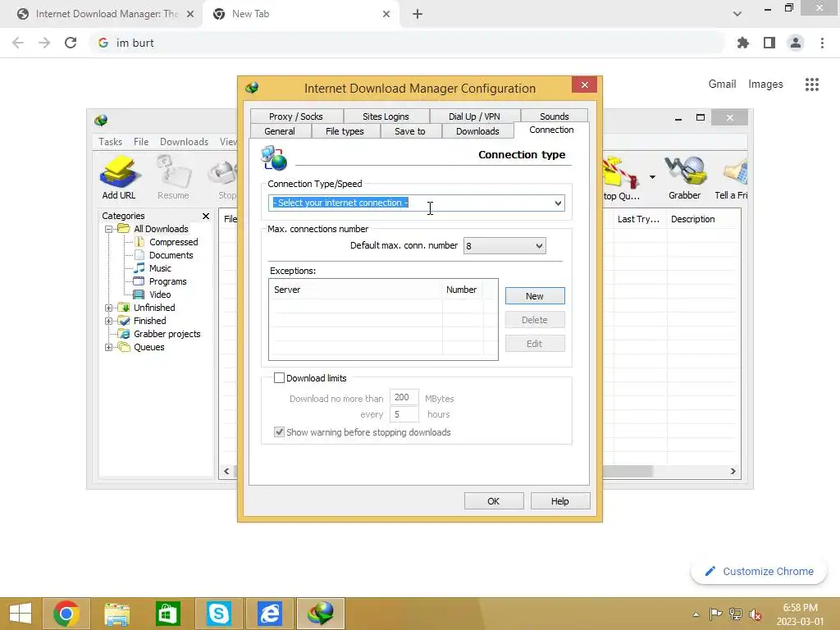
Task: Click the Last Try column header
Action: [640, 219]
